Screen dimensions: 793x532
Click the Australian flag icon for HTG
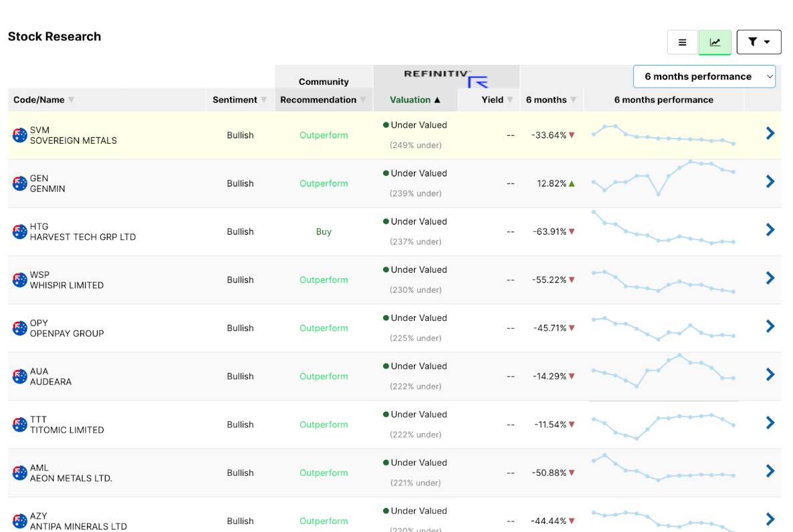click(x=19, y=232)
